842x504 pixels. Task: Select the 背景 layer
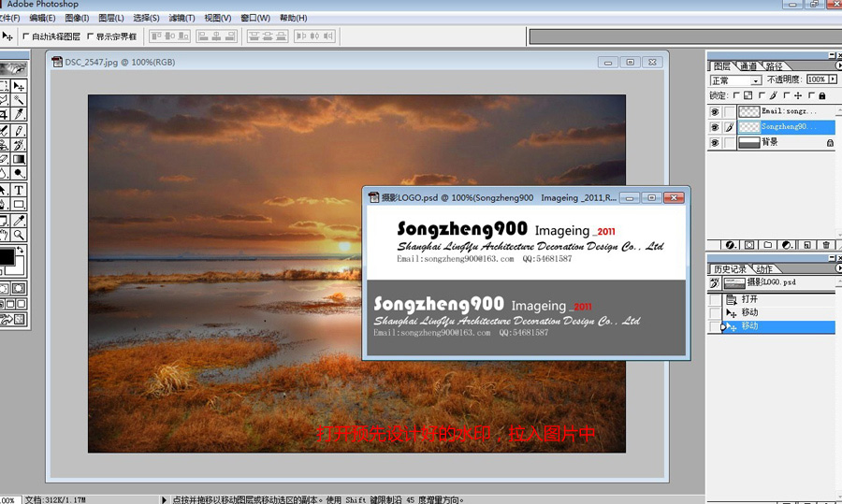click(787, 143)
